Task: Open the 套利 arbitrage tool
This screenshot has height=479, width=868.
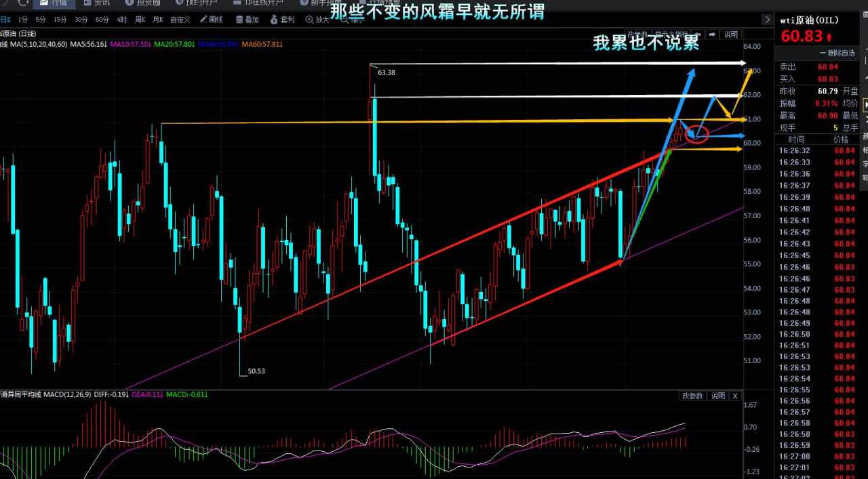Action: (282, 20)
